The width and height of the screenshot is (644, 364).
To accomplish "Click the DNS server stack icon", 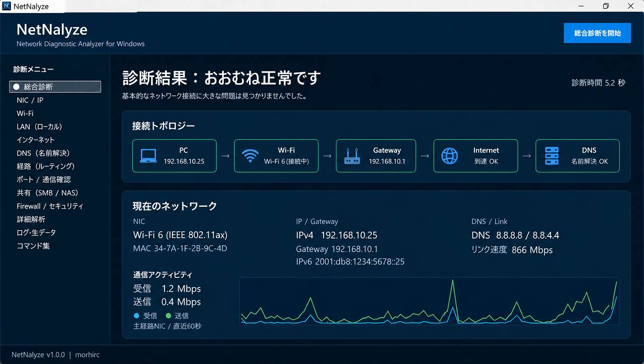I will (552, 156).
